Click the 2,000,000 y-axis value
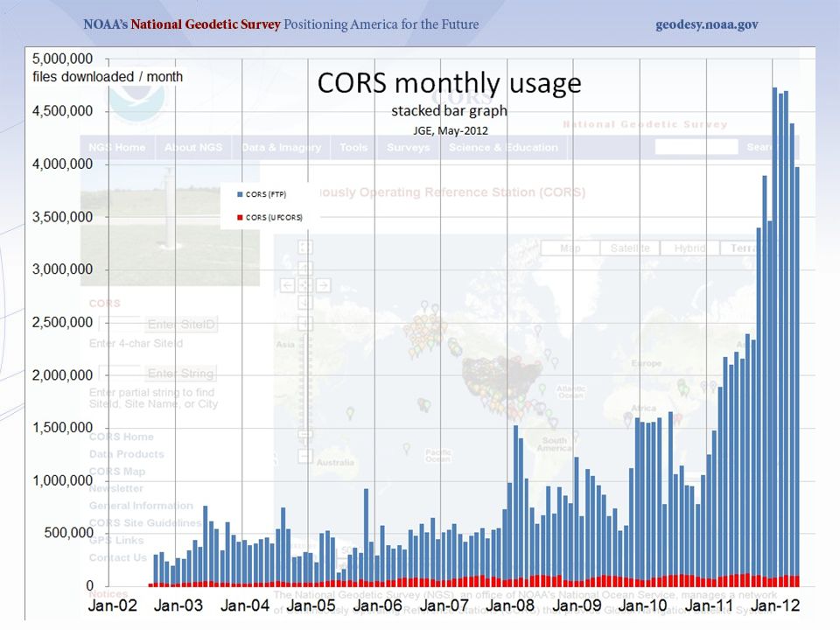The image size is (840, 630). coord(62,375)
